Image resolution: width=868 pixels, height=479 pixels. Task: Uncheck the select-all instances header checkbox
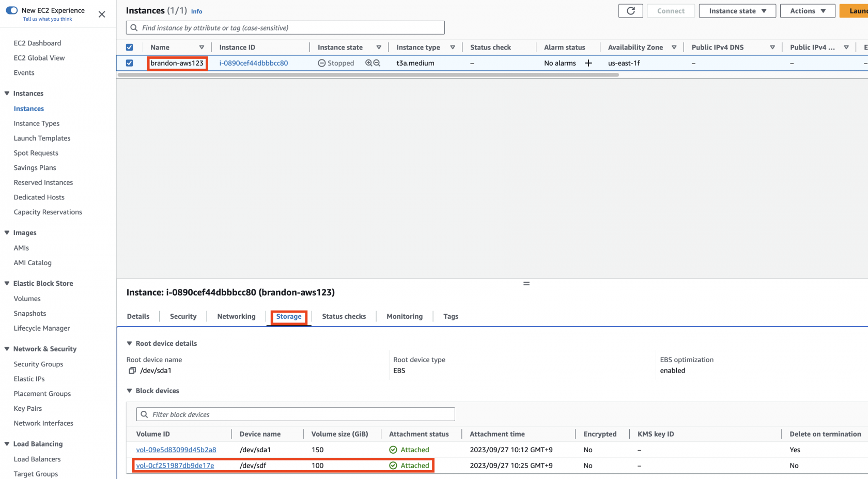130,48
